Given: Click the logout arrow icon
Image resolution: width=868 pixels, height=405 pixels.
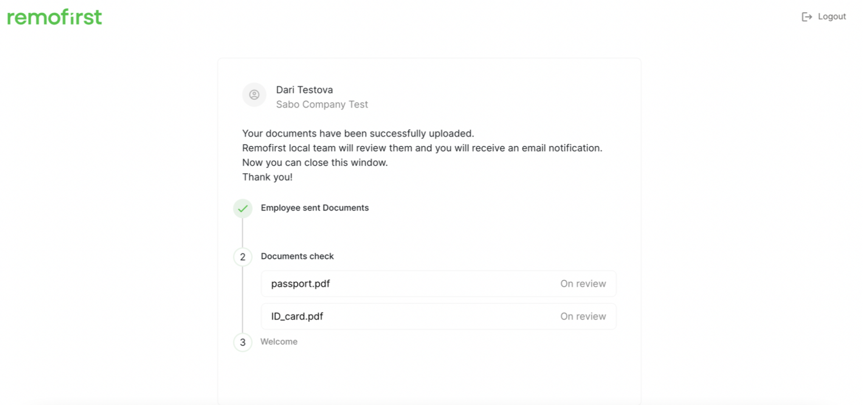Looking at the screenshot, I should pos(807,17).
